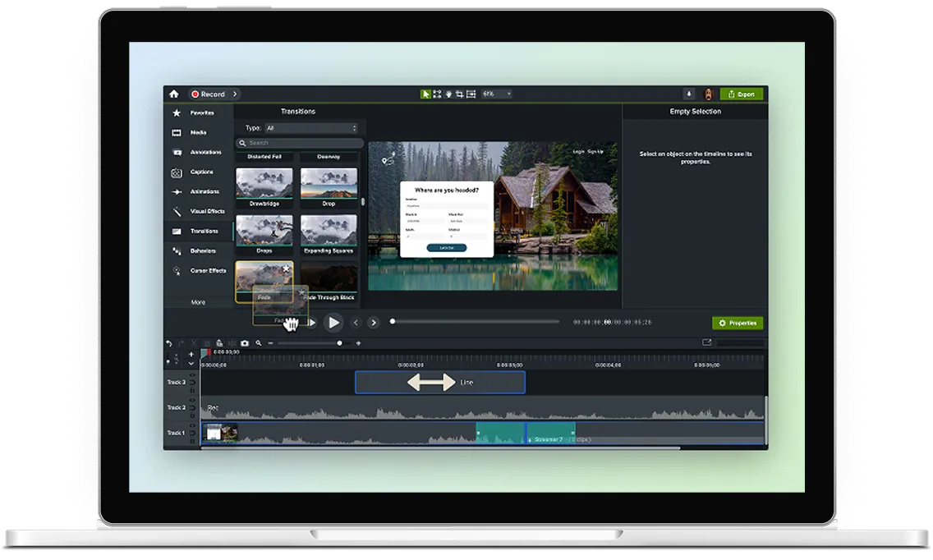Go to the Home screen icon

point(174,94)
